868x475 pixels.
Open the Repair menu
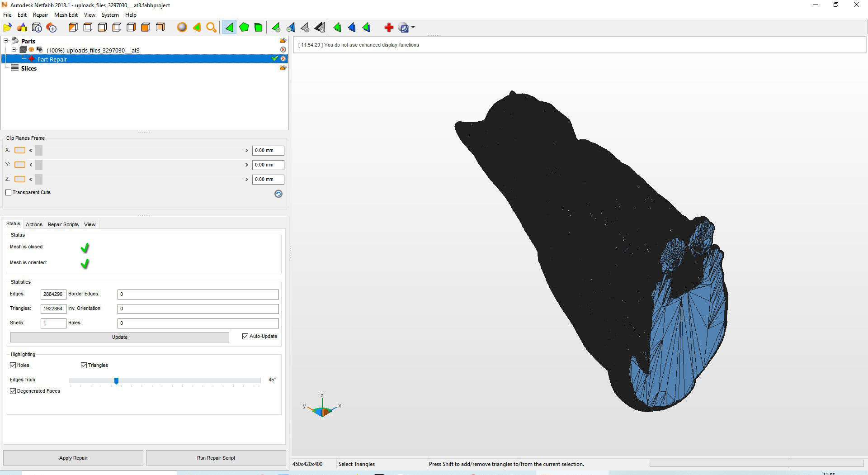point(40,15)
